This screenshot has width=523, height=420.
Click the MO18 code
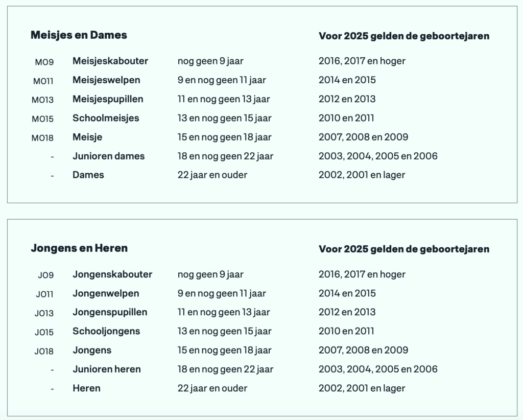coord(42,138)
